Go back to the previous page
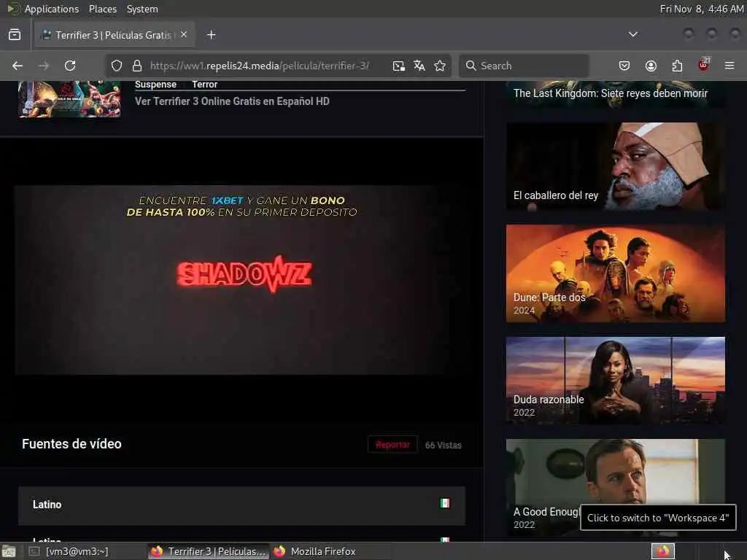This screenshot has width=747, height=560. pyautogui.click(x=18, y=66)
